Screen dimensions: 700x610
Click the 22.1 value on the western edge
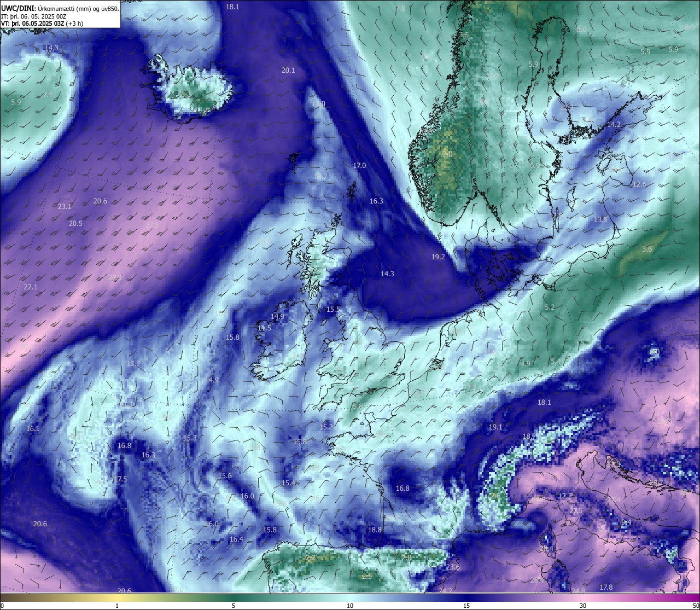click(x=31, y=287)
